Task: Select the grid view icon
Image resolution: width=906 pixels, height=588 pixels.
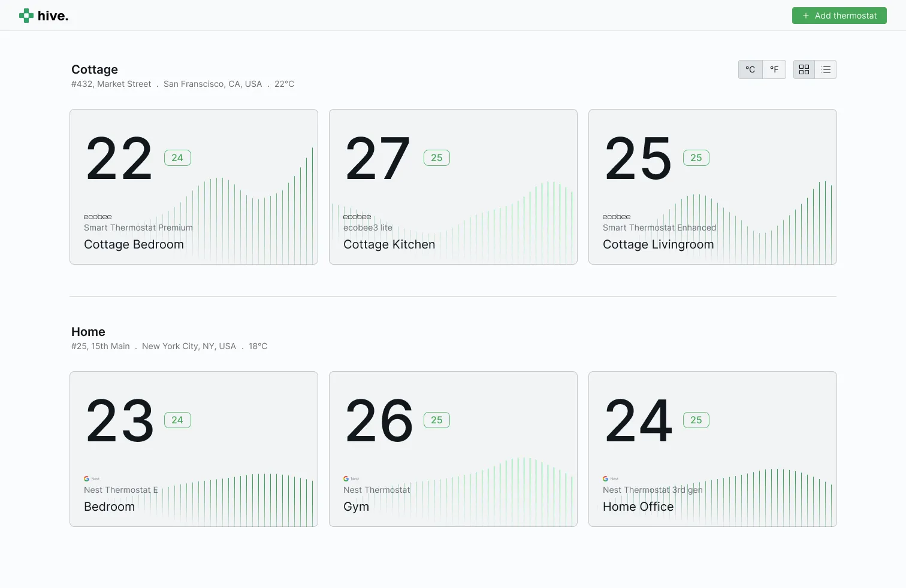Action: [x=804, y=69]
